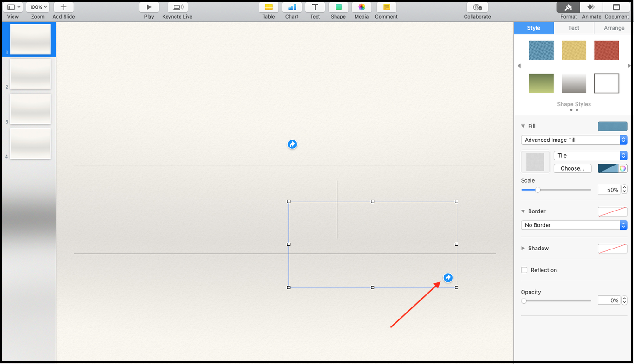Collapse the Fill section triangle
This screenshot has height=364, width=634.
523,126
